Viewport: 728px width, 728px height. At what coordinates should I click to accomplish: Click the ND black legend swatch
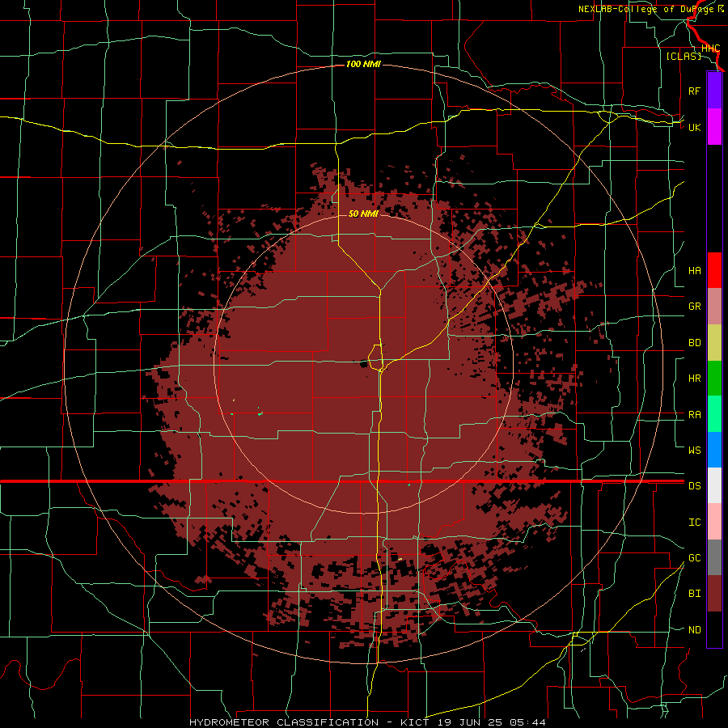[x=714, y=629]
